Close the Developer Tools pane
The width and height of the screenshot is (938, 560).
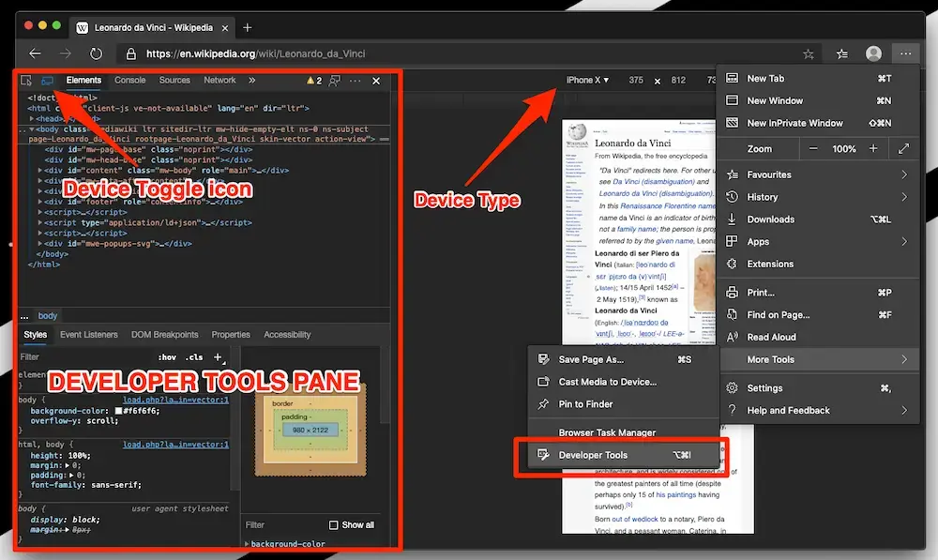click(376, 82)
